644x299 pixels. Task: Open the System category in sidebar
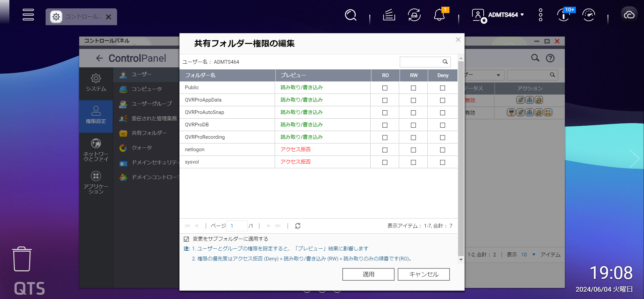click(96, 82)
